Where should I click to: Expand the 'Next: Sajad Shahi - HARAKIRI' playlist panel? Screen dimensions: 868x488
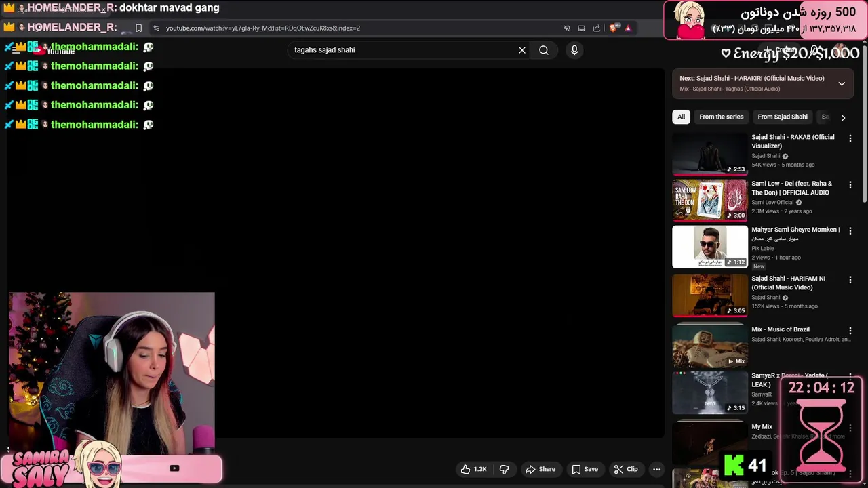[x=842, y=83]
